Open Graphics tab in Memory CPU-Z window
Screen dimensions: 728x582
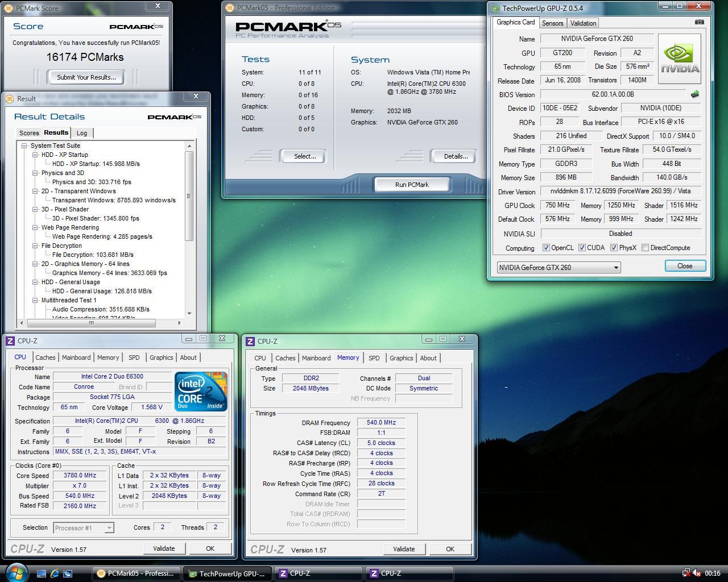[401, 358]
